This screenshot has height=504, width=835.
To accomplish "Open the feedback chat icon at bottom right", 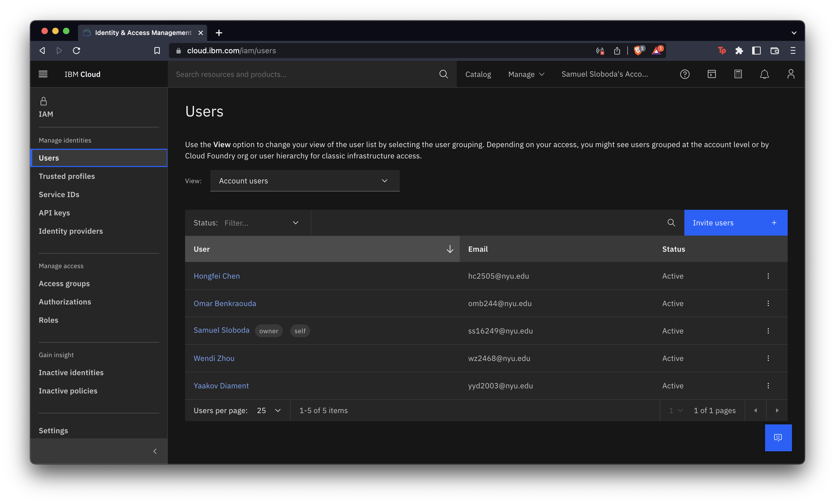I will [779, 438].
